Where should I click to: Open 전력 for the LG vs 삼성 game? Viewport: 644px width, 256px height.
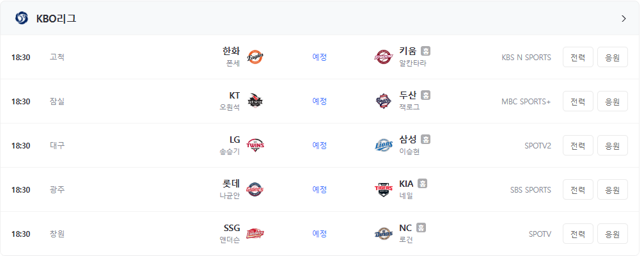point(578,145)
